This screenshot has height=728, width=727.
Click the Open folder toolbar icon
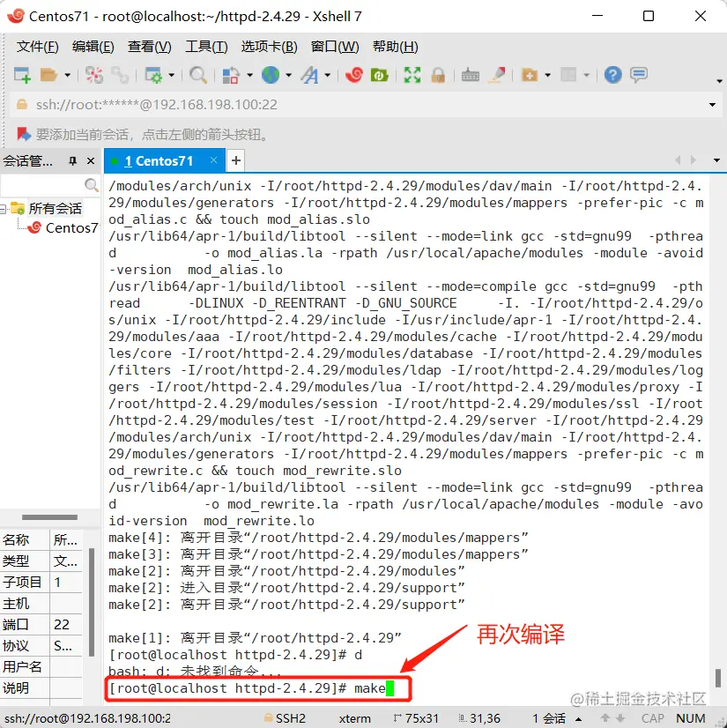click(48, 75)
